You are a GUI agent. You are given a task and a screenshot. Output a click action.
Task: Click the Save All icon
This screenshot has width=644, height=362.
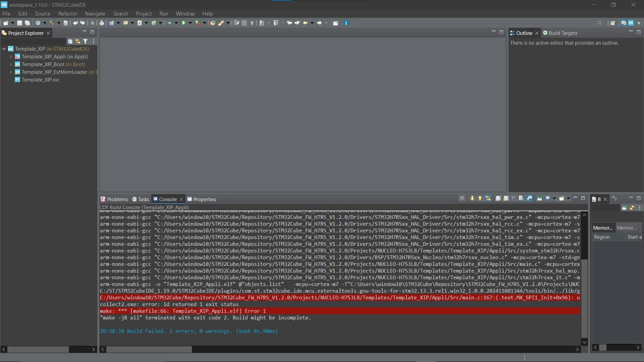click(27, 23)
